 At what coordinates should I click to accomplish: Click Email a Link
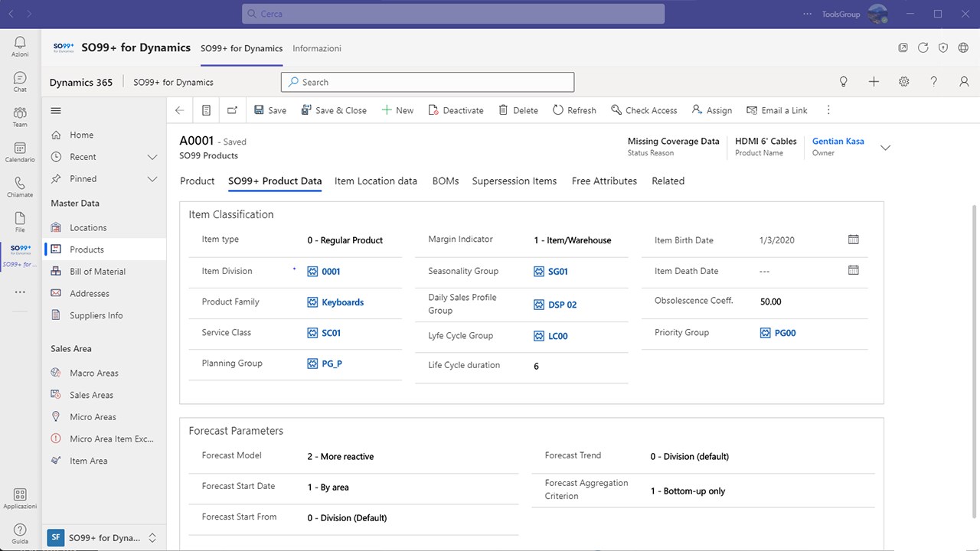[777, 110]
